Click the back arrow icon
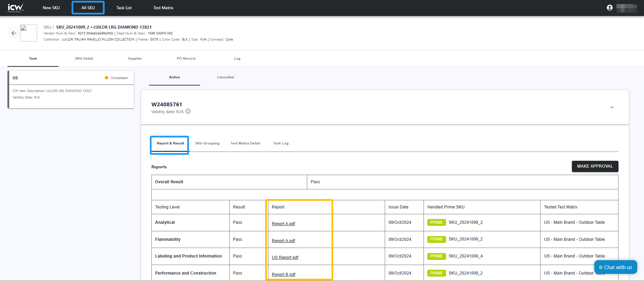Viewport: 644px width, 281px height. coord(14,33)
